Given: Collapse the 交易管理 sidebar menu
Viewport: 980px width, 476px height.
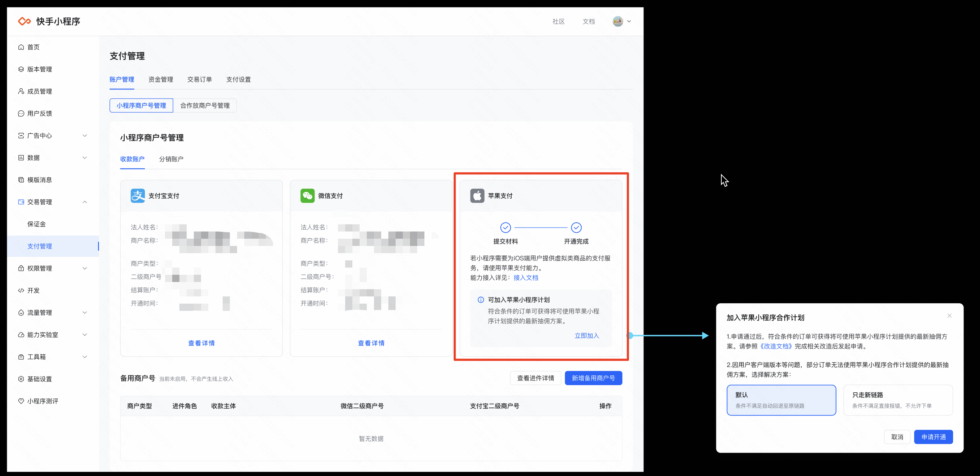Looking at the screenshot, I should pos(85,202).
